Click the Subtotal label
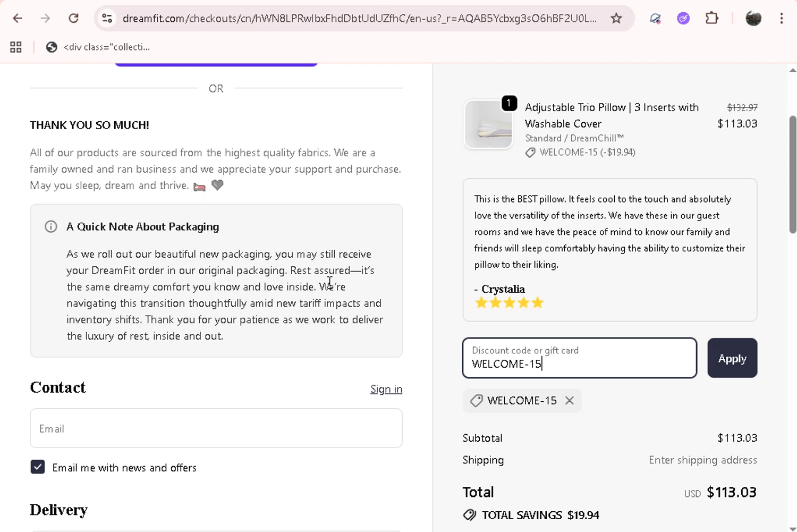 point(482,438)
